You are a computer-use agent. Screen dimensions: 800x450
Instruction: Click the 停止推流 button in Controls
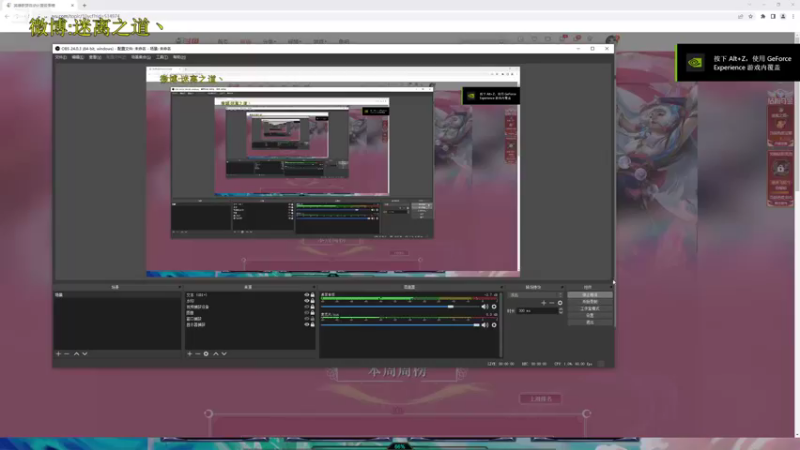(590, 295)
